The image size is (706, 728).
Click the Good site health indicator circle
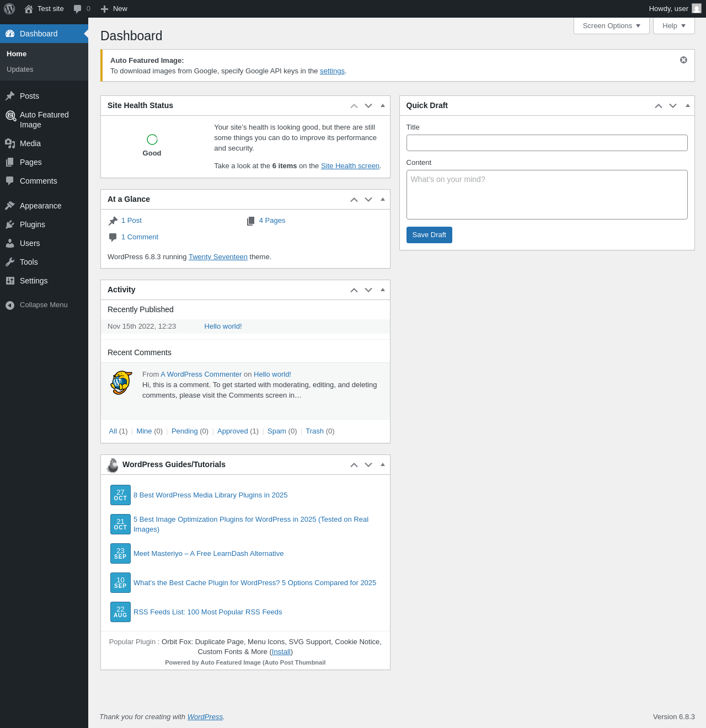[x=152, y=140]
